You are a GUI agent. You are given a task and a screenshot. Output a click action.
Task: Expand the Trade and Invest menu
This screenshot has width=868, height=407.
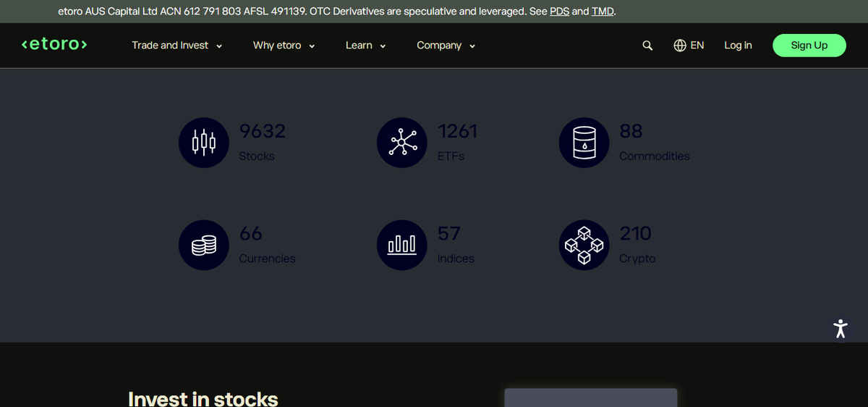(176, 45)
